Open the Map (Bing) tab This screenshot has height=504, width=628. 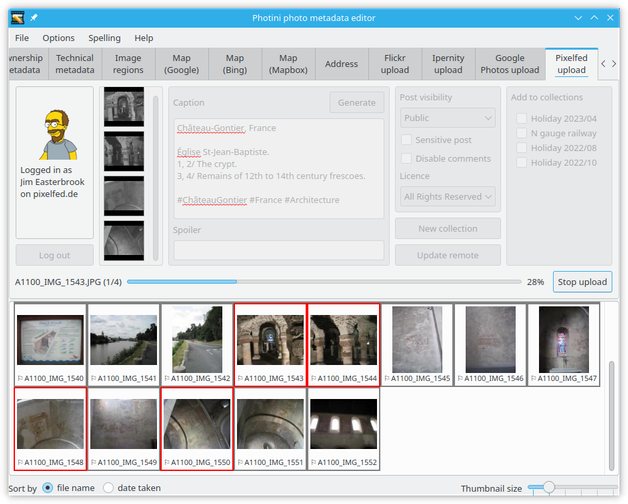point(235,64)
